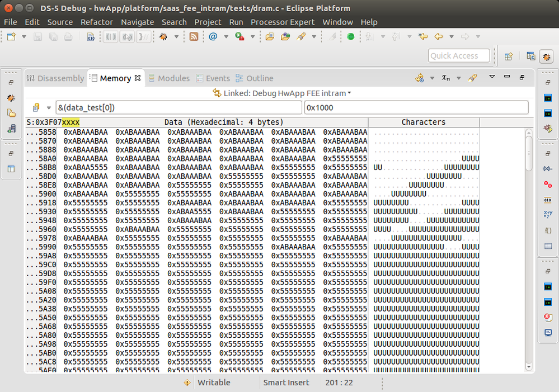Click the right sidebar Expressions x+y icon
Image resolution: width=559 pixels, height=392 pixels.
point(548,215)
